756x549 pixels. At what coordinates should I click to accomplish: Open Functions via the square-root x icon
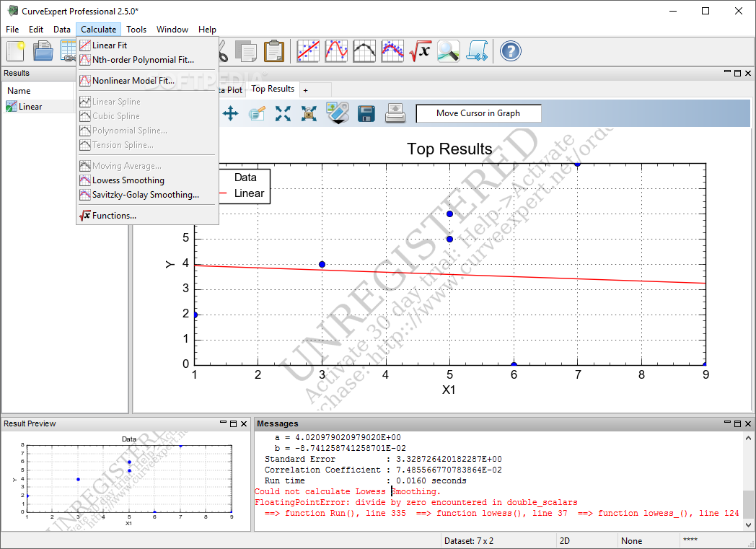click(420, 51)
